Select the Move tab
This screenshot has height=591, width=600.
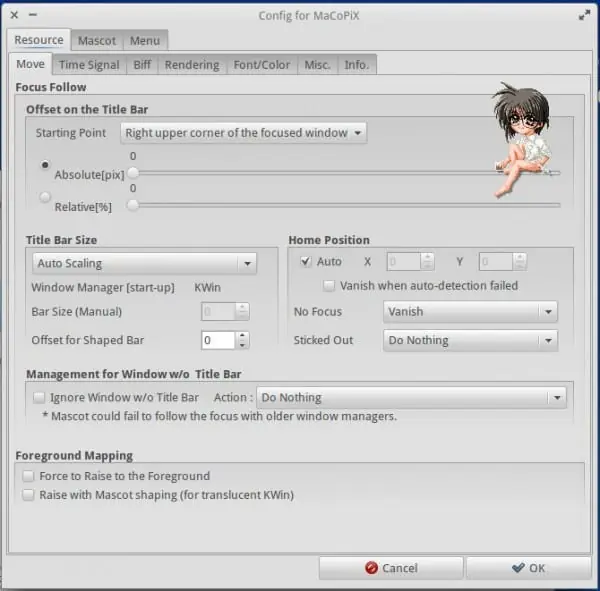[x=31, y=64]
